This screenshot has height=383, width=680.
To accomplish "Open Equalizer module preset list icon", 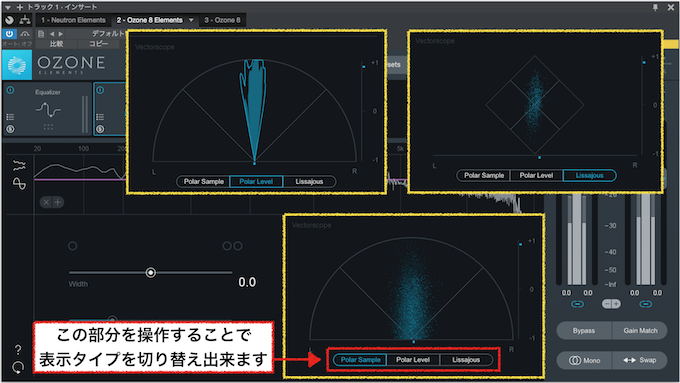I will point(10,117).
